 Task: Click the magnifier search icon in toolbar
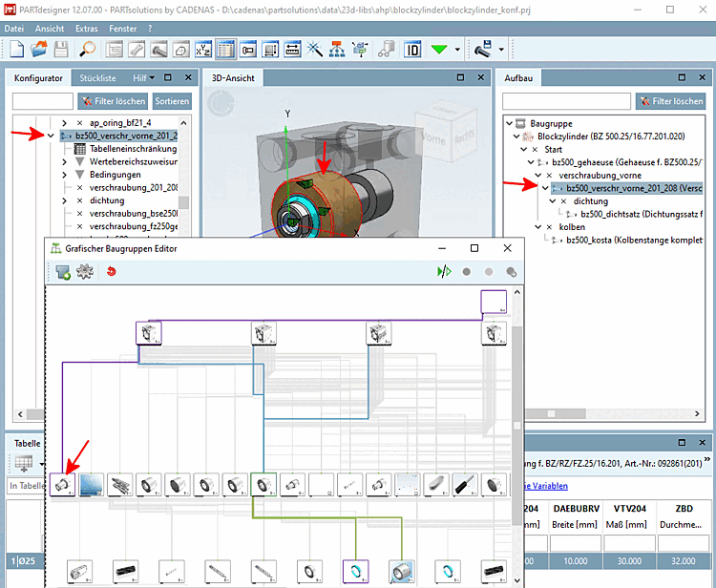click(x=87, y=49)
